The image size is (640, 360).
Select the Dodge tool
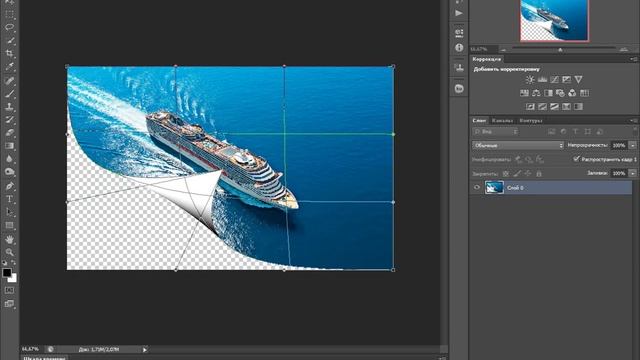point(9,172)
